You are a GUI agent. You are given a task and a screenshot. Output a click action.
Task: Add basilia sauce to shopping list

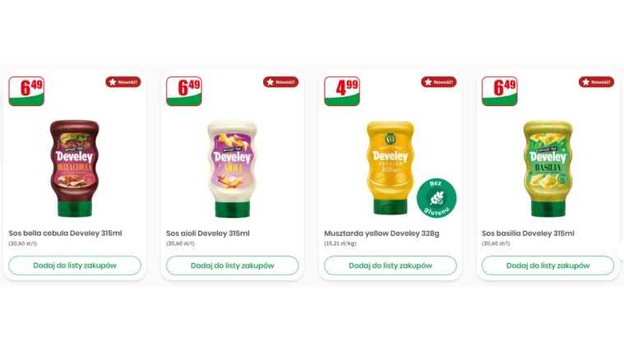click(548, 265)
